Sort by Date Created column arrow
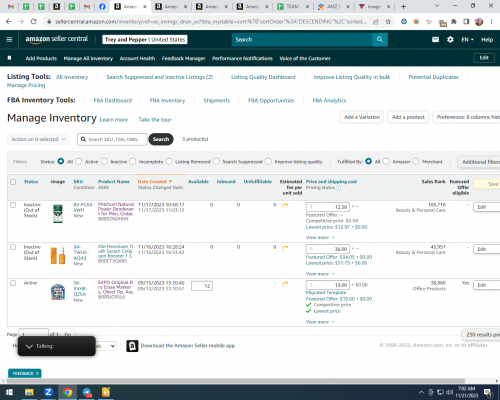This screenshot has width=500, height=400. pyautogui.click(x=170, y=182)
